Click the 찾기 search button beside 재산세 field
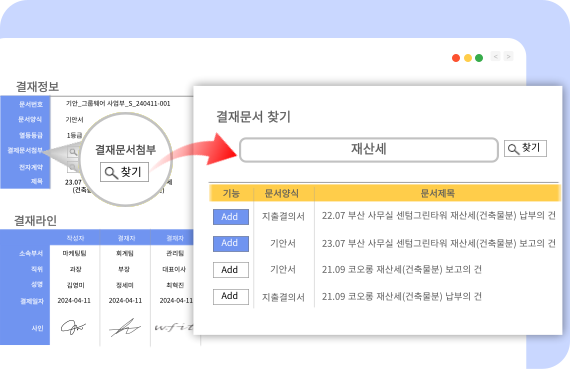 tap(525, 148)
